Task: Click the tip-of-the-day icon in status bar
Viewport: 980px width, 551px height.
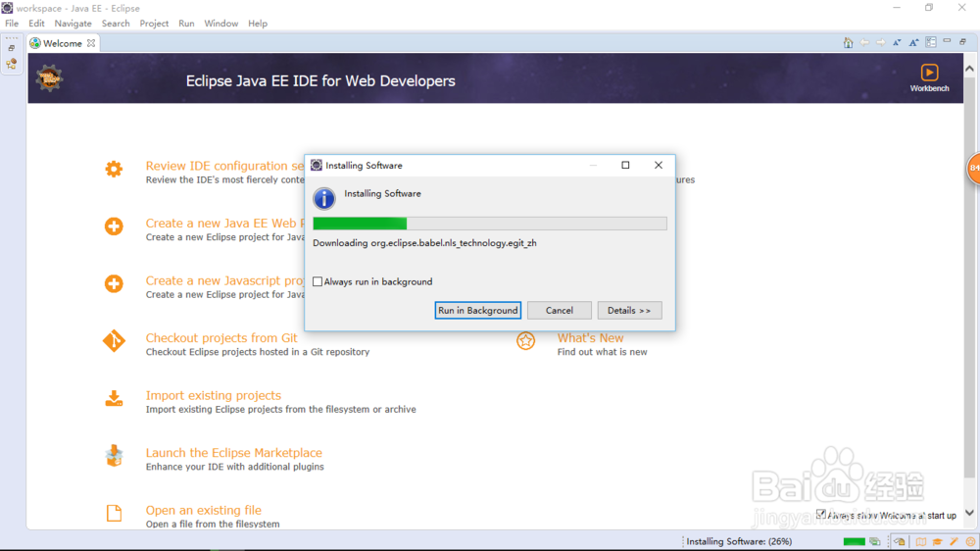Action: click(900, 541)
